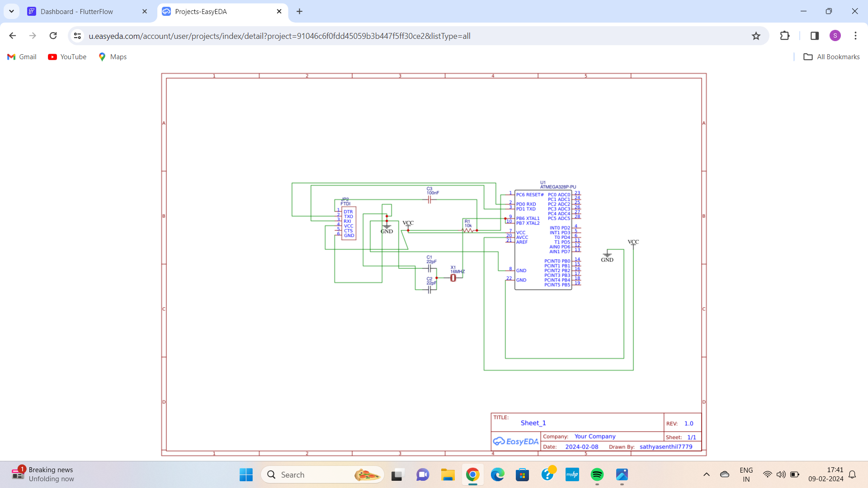
Task: Select the Projects-EasyEDA tab
Action: (223, 12)
